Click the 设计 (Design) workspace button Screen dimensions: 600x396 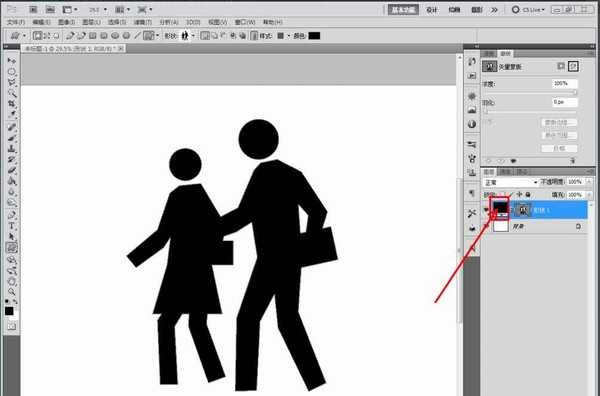[x=432, y=10]
